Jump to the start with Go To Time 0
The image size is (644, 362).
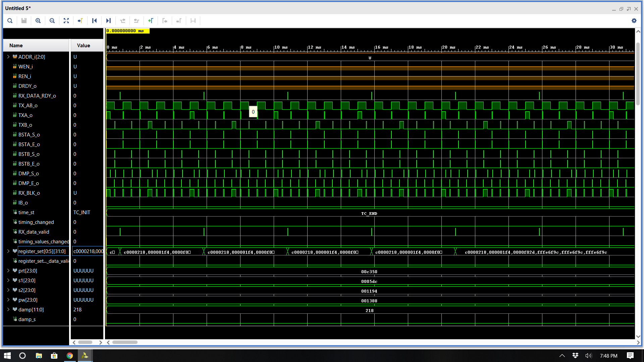[94, 21]
